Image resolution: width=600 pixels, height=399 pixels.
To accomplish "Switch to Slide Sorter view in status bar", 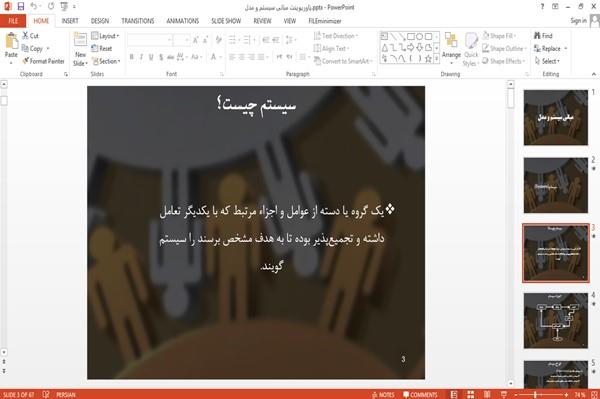I will (x=471, y=394).
